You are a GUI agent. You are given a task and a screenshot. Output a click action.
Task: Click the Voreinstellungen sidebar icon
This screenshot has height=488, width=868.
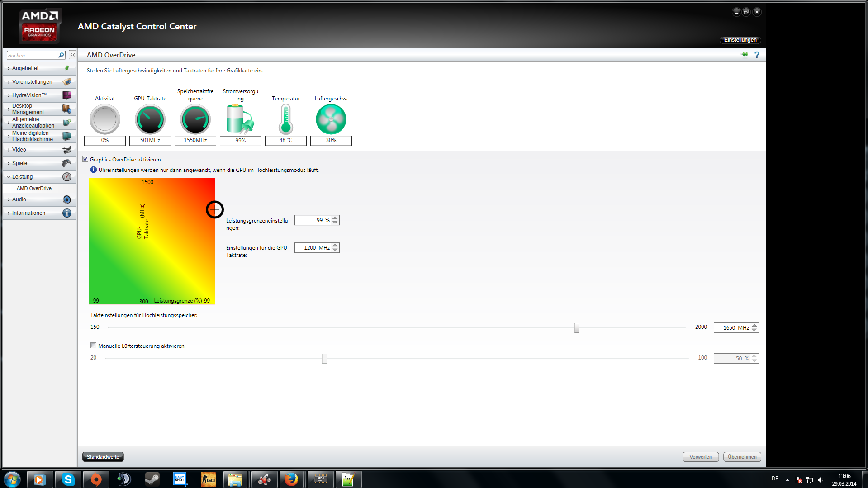[x=67, y=82]
